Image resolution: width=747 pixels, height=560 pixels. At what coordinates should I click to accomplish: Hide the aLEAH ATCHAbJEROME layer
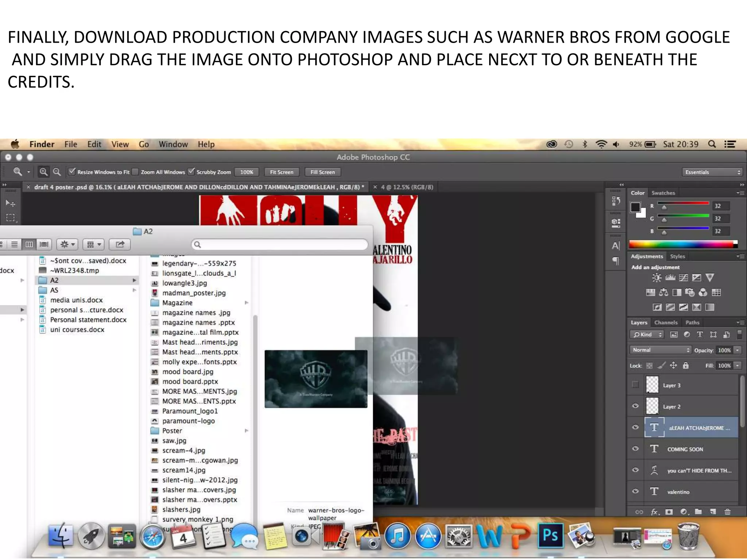[635, 427]
